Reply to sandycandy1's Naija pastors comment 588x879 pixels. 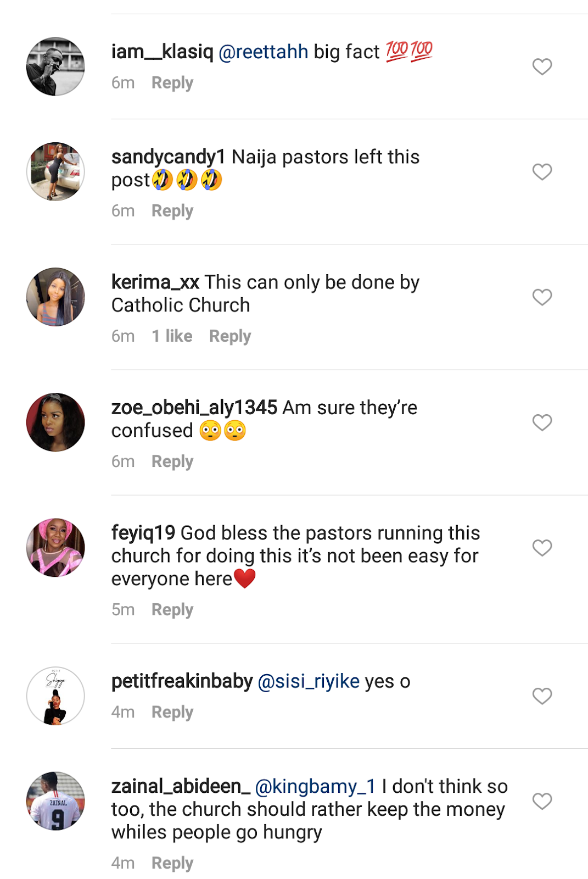pos(172,211)
